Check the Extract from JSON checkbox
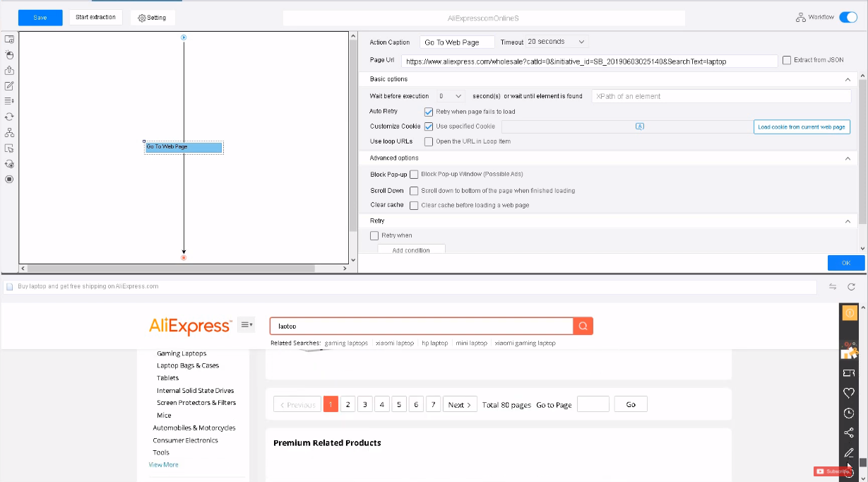Viewport: 868px width, 482px height. [787, 61]
